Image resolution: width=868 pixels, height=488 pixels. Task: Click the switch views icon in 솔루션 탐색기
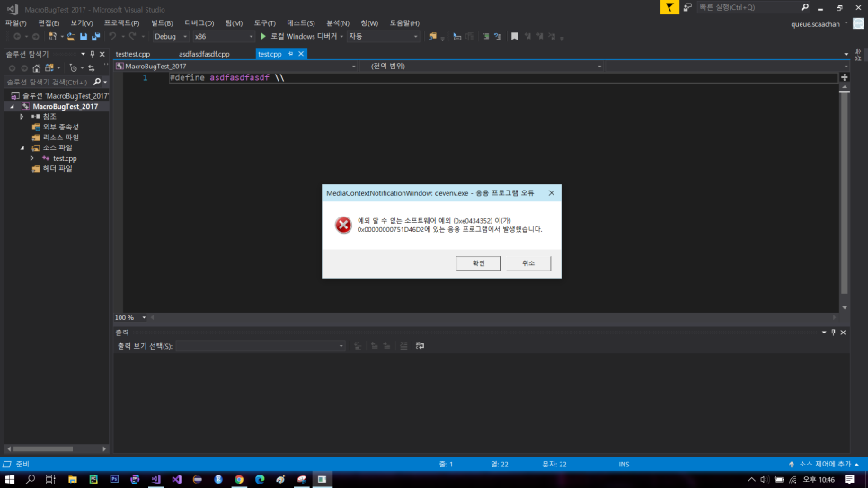pyautogui.click(x=49, y=68)
